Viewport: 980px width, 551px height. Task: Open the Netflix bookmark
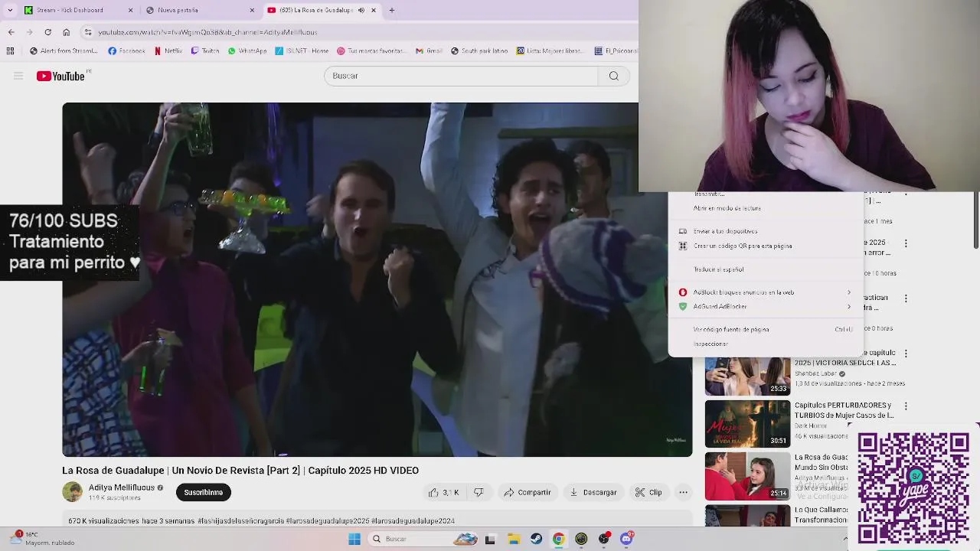pos(168,51)
